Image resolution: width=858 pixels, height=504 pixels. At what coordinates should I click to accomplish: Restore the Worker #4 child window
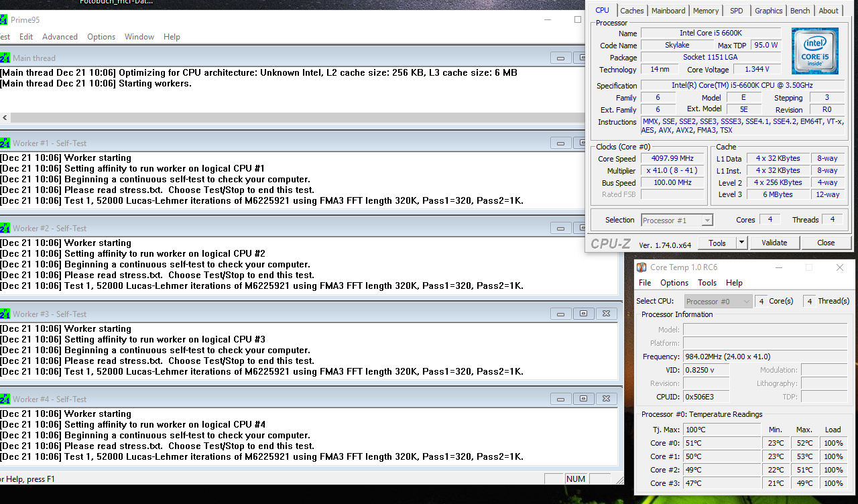point(584,399)
